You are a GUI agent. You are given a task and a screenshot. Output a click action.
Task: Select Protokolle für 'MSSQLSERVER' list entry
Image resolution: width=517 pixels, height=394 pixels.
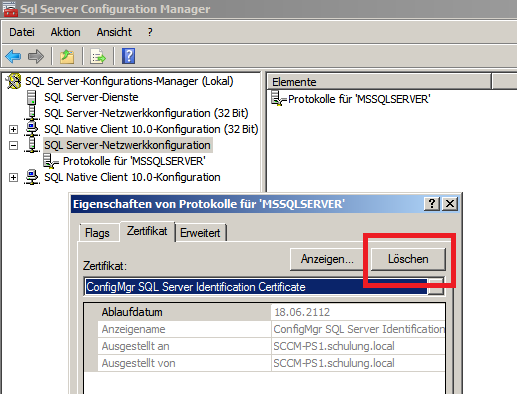coord(359,99)
